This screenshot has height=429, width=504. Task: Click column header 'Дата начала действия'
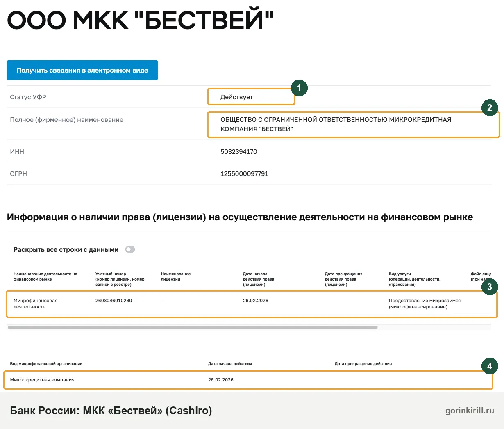[x=230, y=364]
